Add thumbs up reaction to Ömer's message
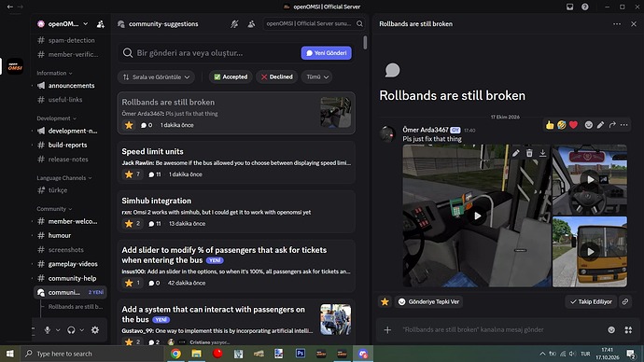 click(550, 125)
